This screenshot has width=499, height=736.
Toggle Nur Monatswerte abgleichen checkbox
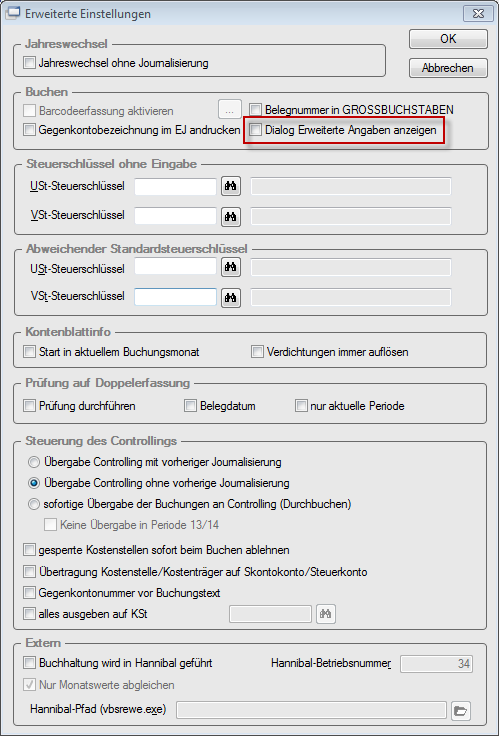pyautogui.click(x=30, y=685)
